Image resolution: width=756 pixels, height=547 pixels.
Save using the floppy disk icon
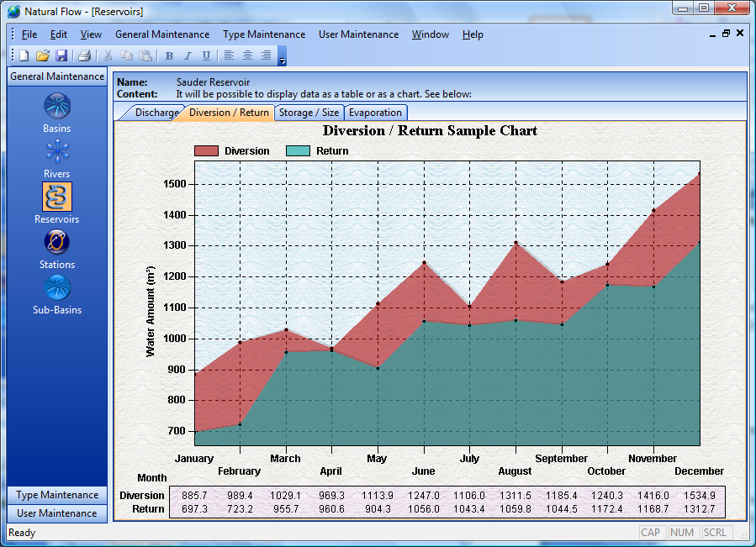click(x=61, y=55)
